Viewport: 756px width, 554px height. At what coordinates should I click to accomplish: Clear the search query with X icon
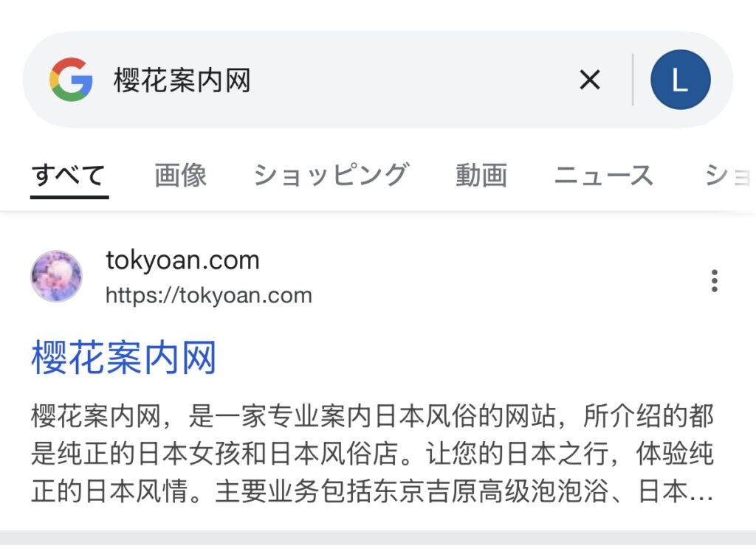click(590, 80)
